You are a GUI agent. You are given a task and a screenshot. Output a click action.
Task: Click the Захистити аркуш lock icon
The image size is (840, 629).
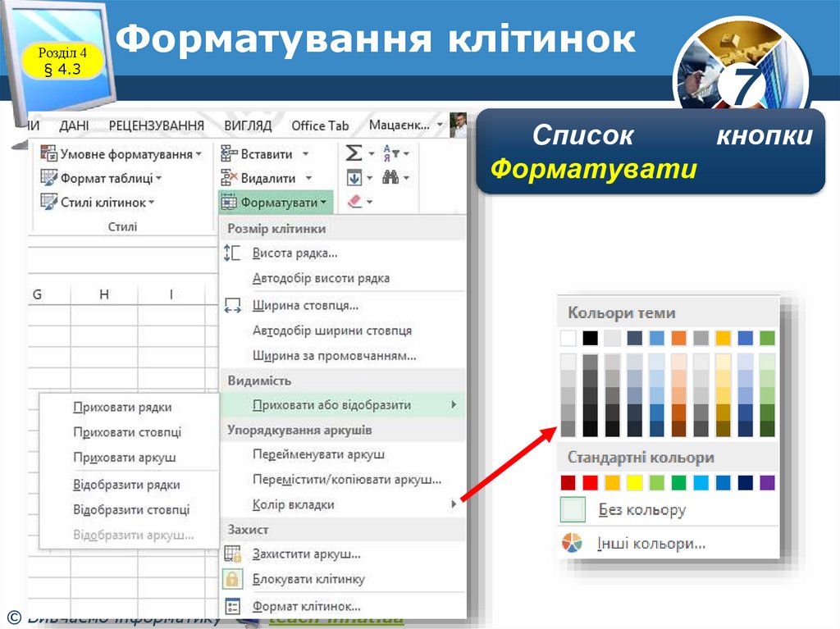click(232, 554)
